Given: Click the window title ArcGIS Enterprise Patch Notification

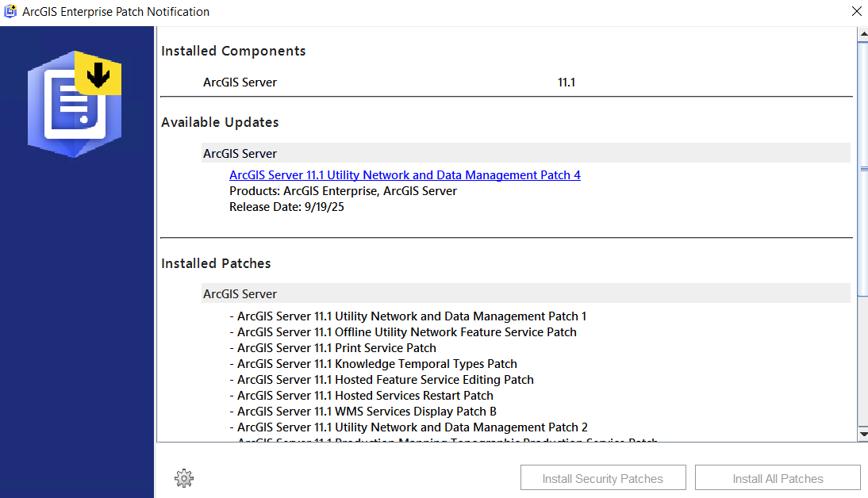Looking at the screenshot, I should click(x=116, y=12).
